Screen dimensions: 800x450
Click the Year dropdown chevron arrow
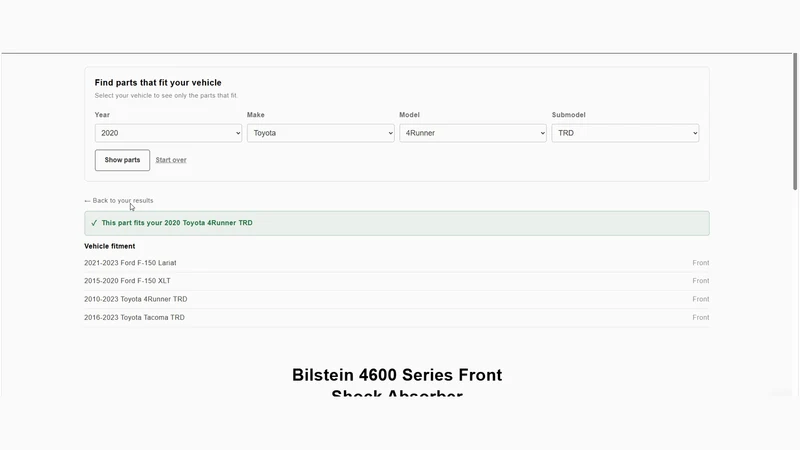coord(238,133)
